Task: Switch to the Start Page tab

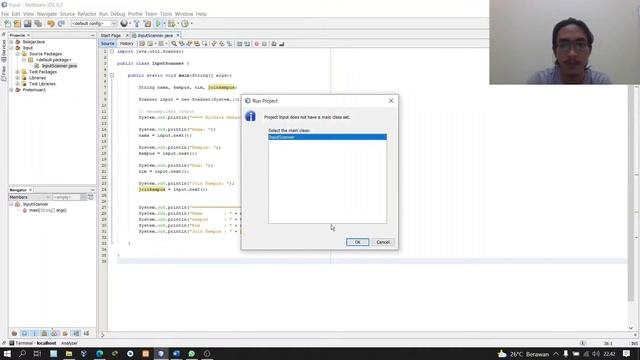Action: click(111, 36)
